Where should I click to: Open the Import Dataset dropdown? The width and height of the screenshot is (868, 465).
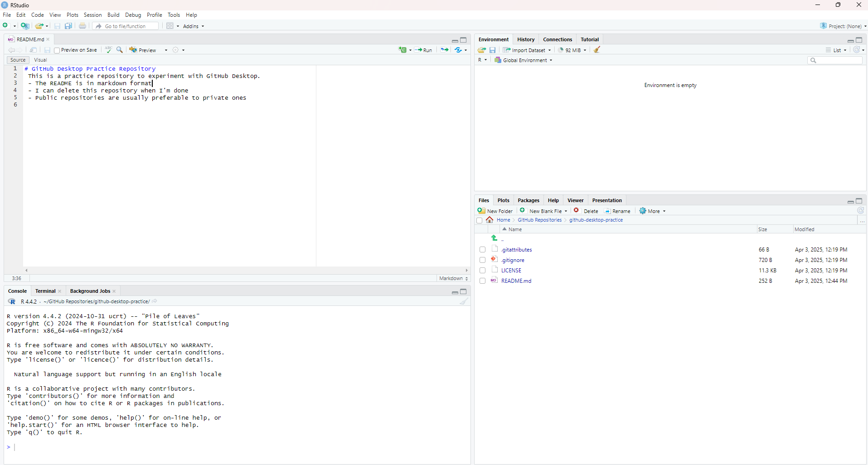pyautogui.click(x=527, y=50)
